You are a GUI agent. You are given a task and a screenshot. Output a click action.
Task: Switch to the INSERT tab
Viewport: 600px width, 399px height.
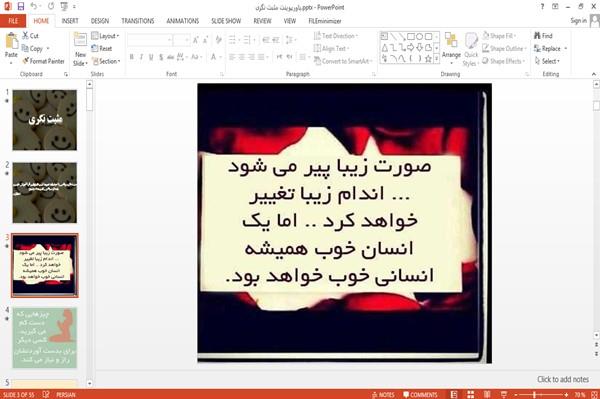70,21
